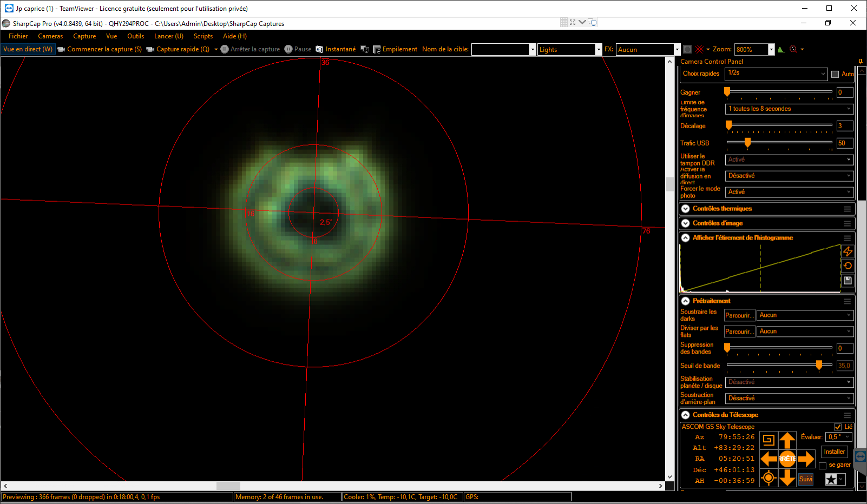Screen dimensions: 867x504
Task: Toggle the Suivi tracking button
Action: pos(806,479)
